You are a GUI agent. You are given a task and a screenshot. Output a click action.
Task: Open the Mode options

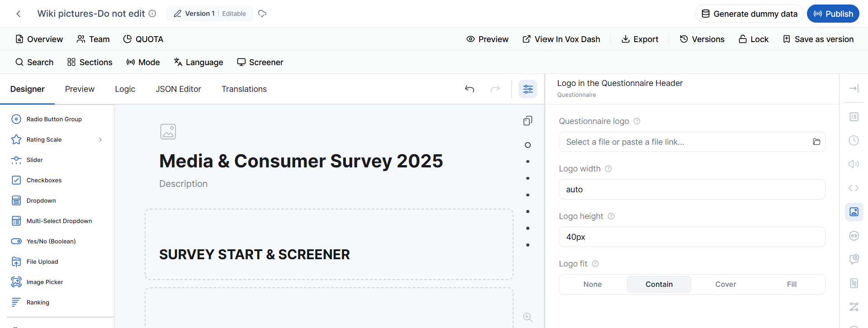(143, 62)
